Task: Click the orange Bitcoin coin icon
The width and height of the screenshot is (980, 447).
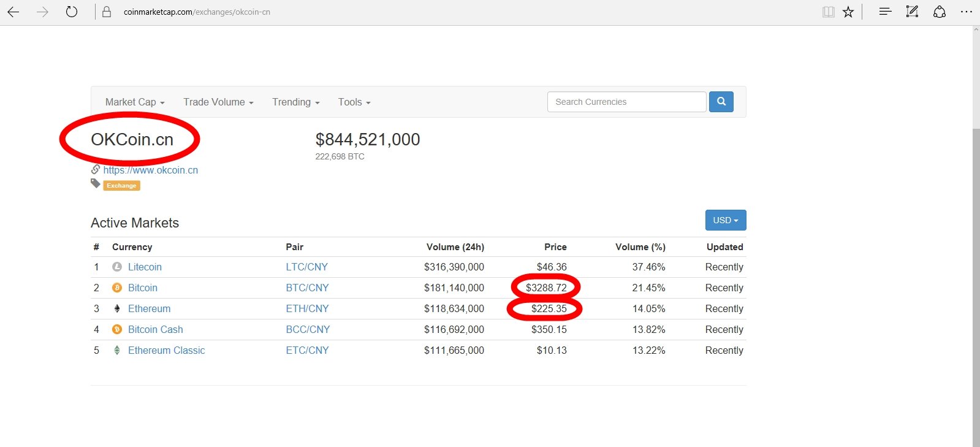Action: pyautogui.click(x=117, y=288)
